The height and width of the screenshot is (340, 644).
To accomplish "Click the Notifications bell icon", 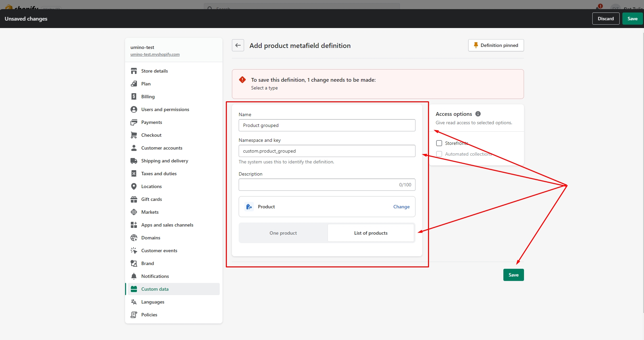I will 134,276.
